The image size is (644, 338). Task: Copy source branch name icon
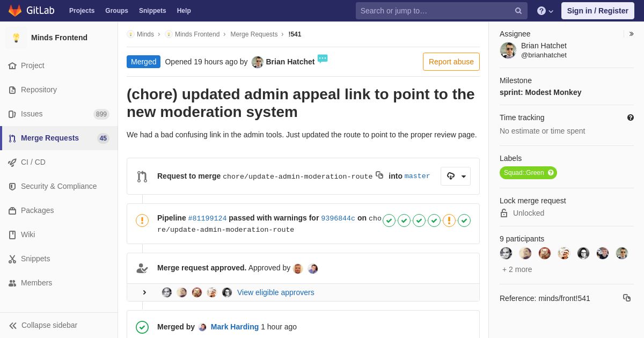click(x=379, y=175)
